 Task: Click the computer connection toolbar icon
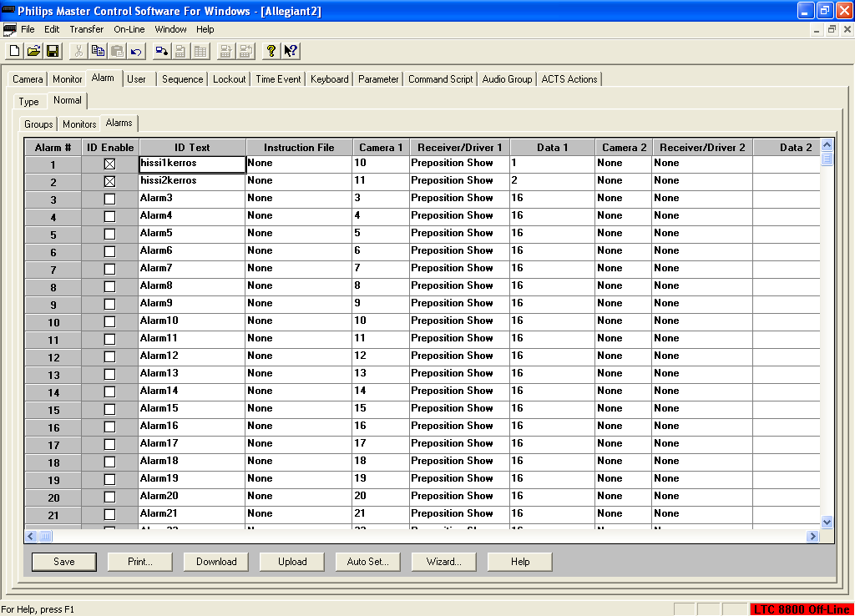click(x=162, y=51)
